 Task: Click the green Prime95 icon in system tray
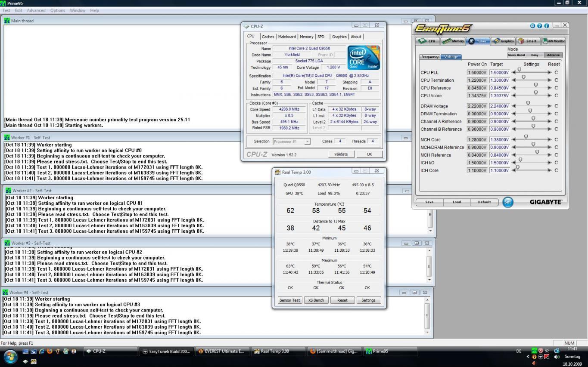pyautogui.click(x=534, y=351)
